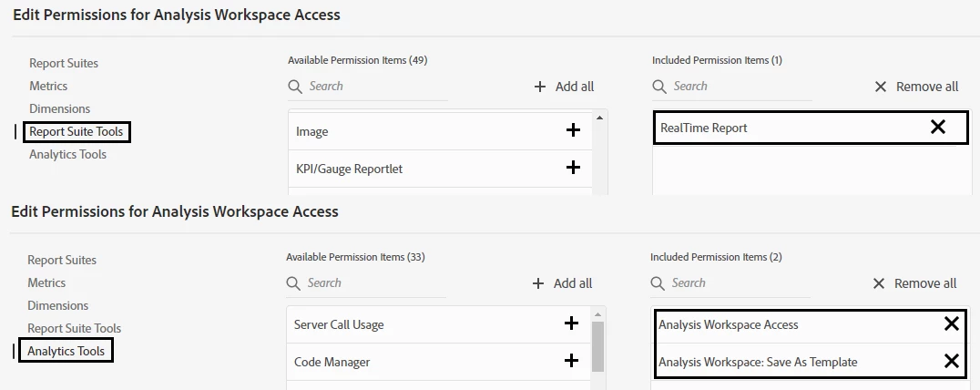
Task: Select the RealTime Report row text
Action: coord(704,128)
